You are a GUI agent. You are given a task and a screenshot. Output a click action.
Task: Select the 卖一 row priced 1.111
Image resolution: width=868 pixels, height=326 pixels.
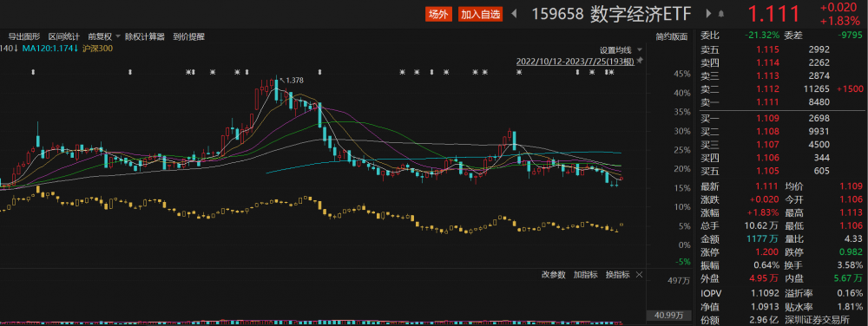(x=780, y=102)
